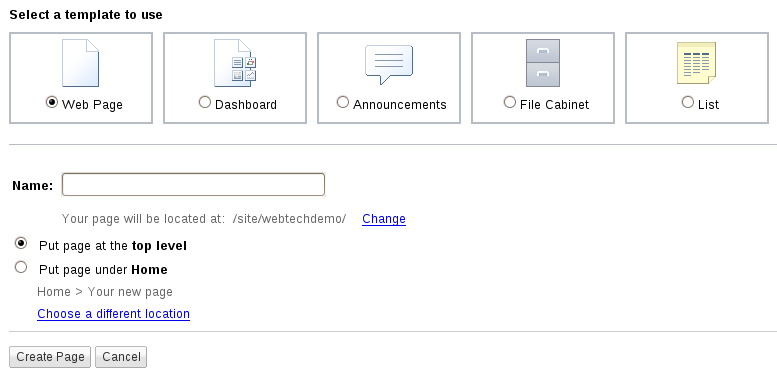Click the Cancel button

(x=121, y=357)
